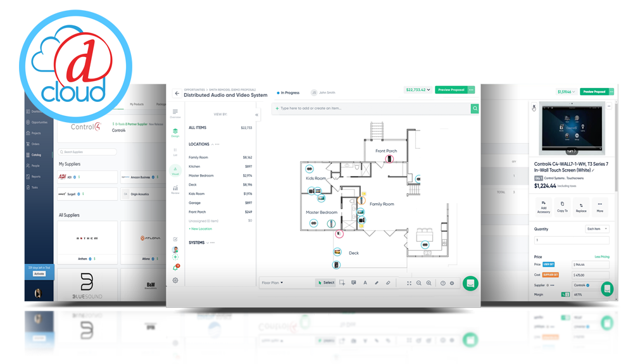Image resolution: width=633 pixels, height=364 pixels.
Task: Open the floor plan toolbar settings gear
Action: coord(452,284)
